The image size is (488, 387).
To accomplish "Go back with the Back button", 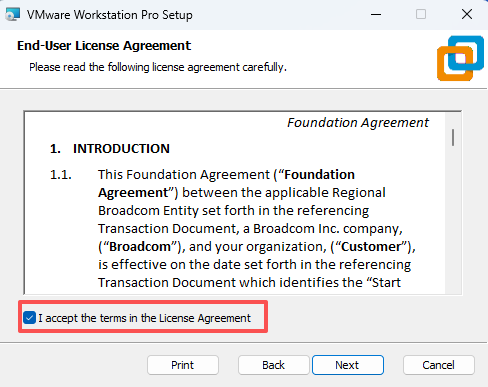I will point(273,365).
